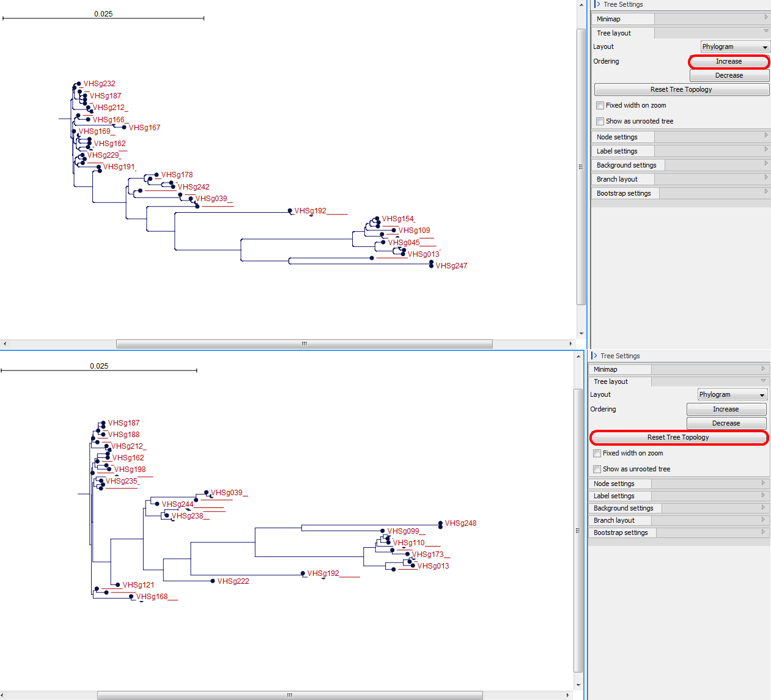
Task: Enable Show as unrooted tree in the top panel
Action: point(600,121)
